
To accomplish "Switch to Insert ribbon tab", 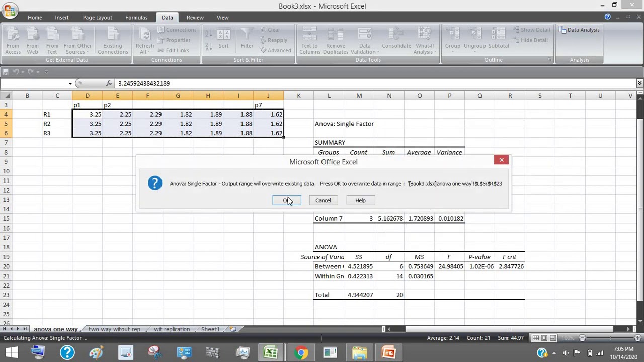I will (x=62, y=17).
